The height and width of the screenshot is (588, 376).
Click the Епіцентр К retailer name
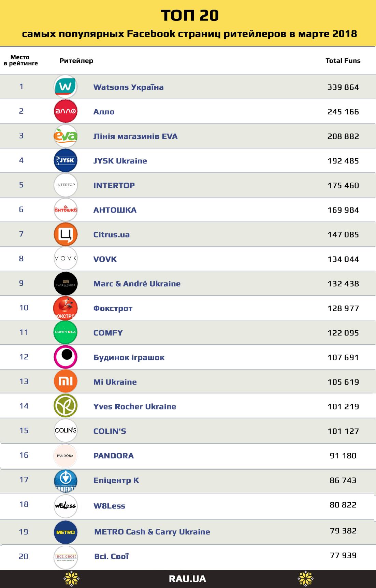point(116,480)
